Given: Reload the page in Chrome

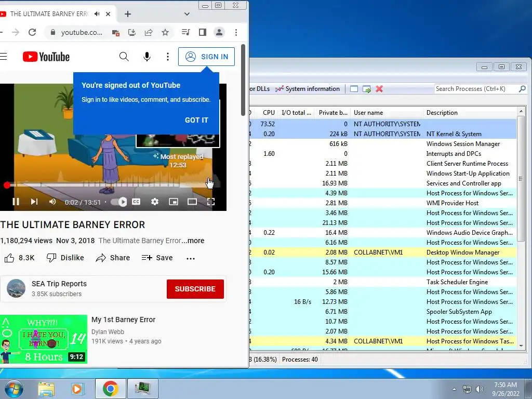Looking at the screenshot, I should (32, 32).
